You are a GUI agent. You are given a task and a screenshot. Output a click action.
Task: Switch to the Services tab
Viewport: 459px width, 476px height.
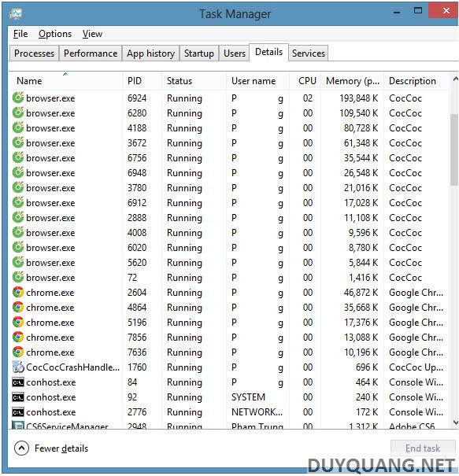[309, 54]
